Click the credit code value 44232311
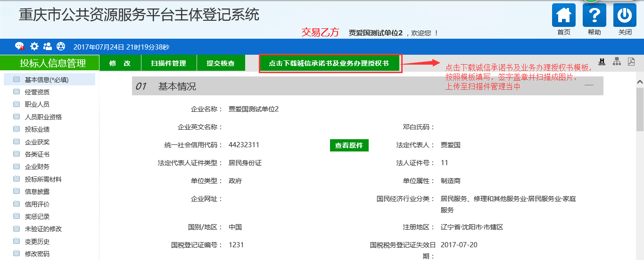Viewport: 644px width, 260px height. [244, 145]
